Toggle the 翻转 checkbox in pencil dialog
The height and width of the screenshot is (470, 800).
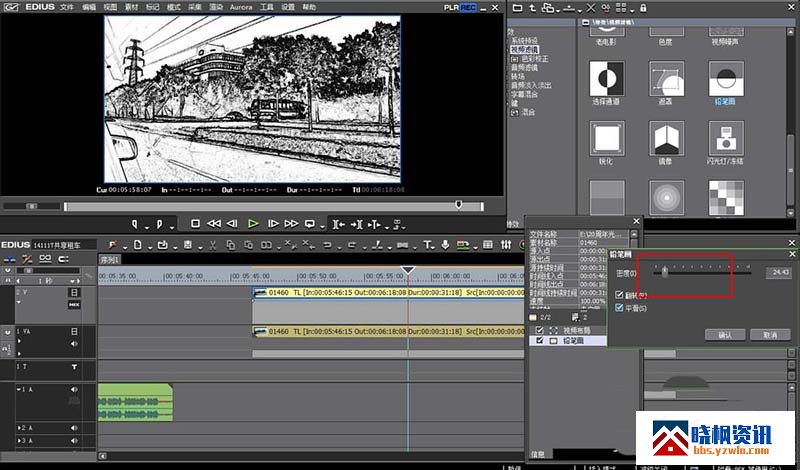[x=619, y=295]
